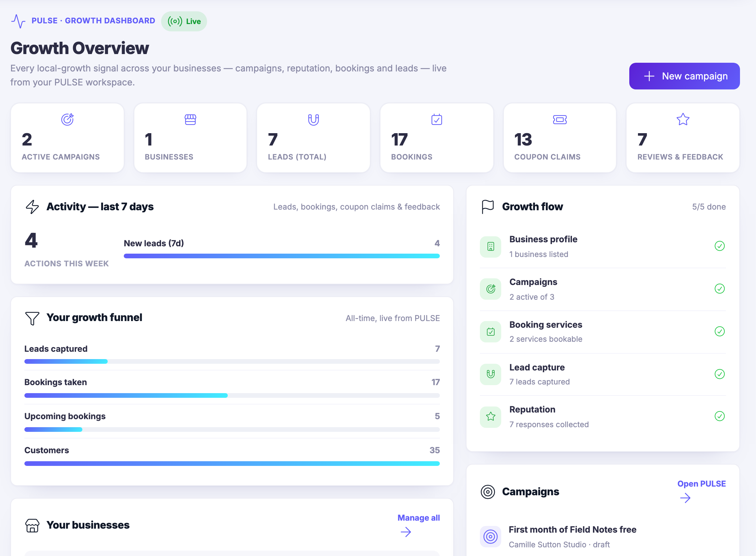This screenshot has width=756, height=556.
Task: Click the Reviews & Feedback star icon
Action: 683,119
